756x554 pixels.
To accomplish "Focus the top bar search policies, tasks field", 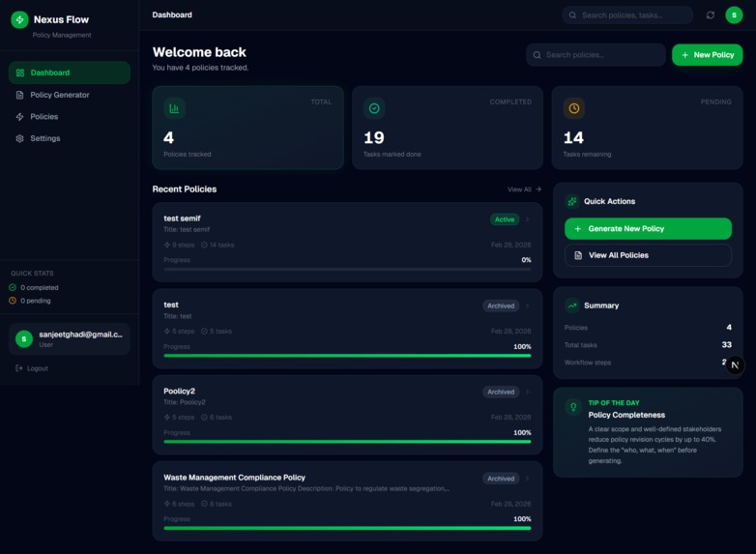I will (627, 15).
